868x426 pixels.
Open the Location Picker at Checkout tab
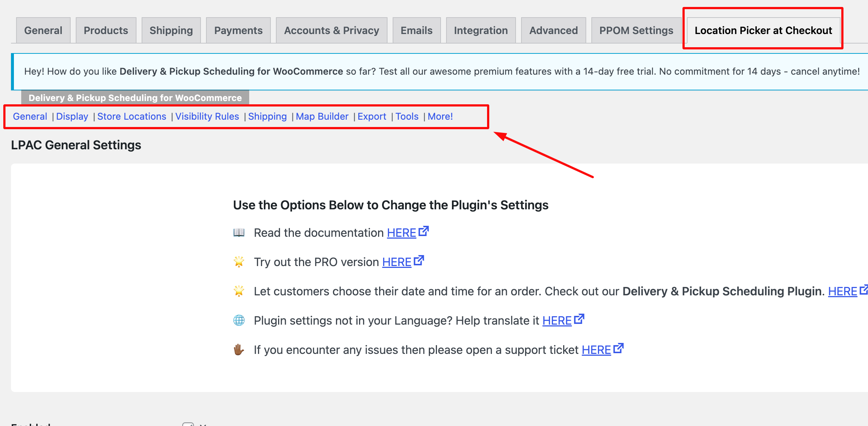pyautogui.click(x=763, y=30)
